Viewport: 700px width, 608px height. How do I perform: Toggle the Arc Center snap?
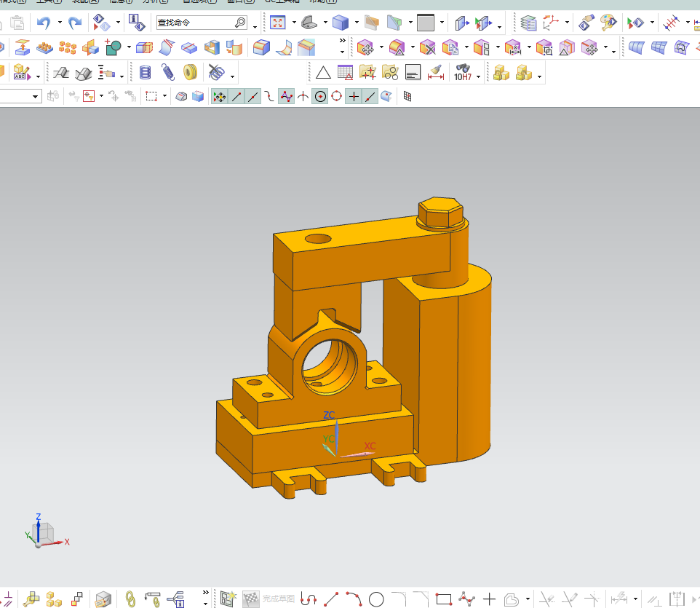point(320,97)
